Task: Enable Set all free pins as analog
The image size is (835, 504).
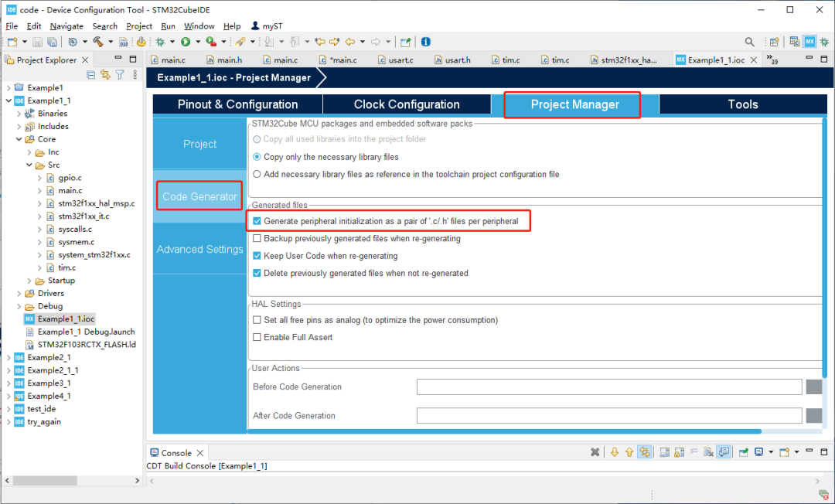Action: click(x=257, y=320)
